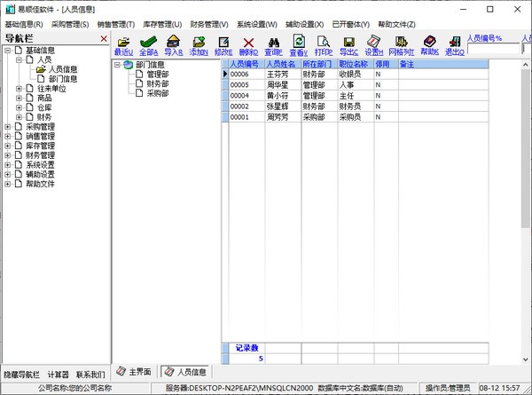Click the 打印 (Print) toolbar icon
The image size is (532, 395).
click(324, 42)
